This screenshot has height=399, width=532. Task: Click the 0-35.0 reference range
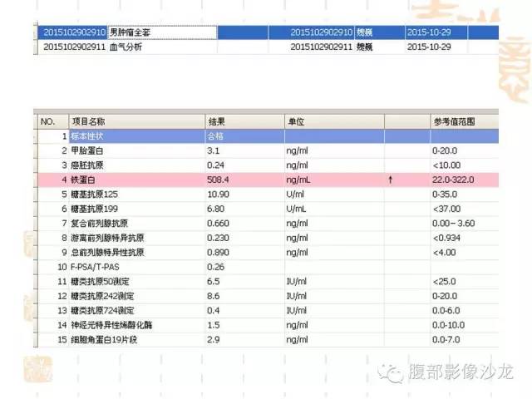[445, 195]
